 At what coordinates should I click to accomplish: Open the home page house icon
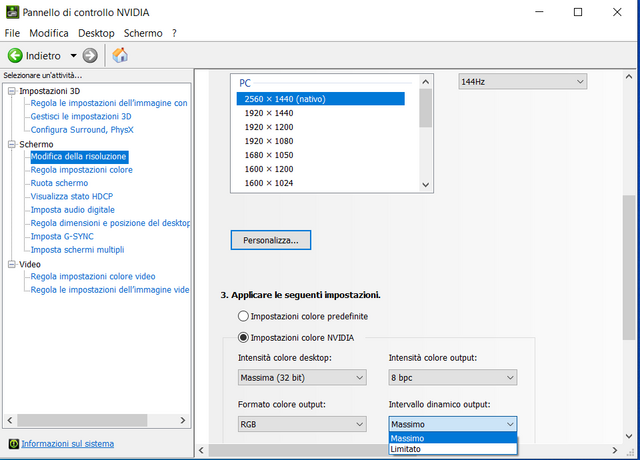(x=120, y=55)
